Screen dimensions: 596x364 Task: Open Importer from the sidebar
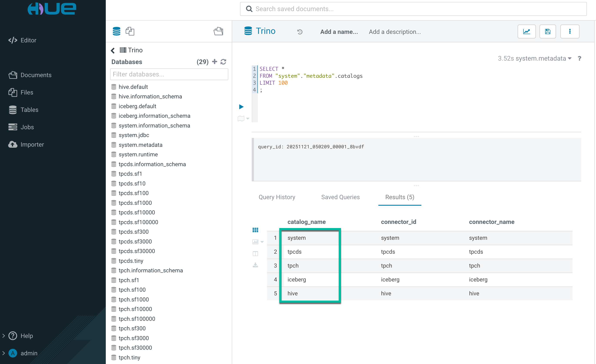32,144
